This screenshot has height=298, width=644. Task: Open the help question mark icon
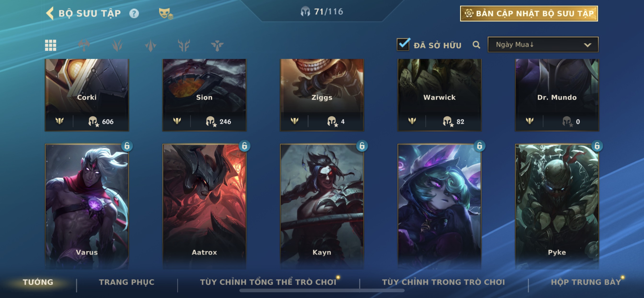[134, 13]
